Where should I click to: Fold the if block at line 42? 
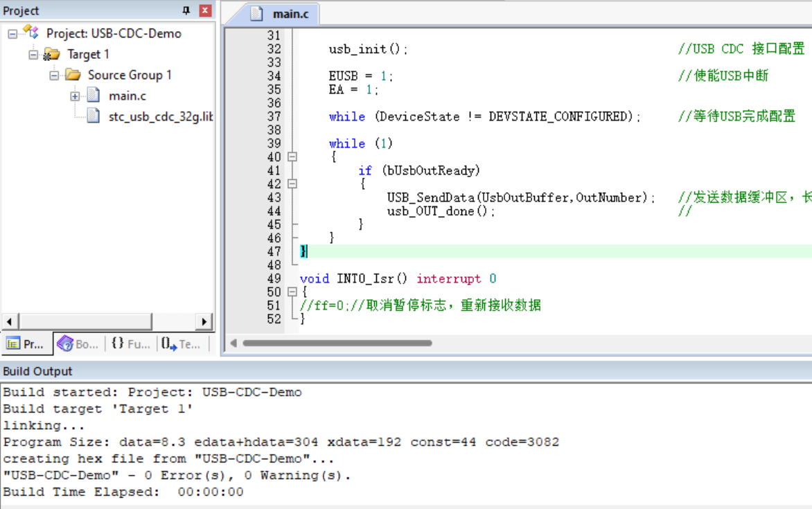pos(292,184)
